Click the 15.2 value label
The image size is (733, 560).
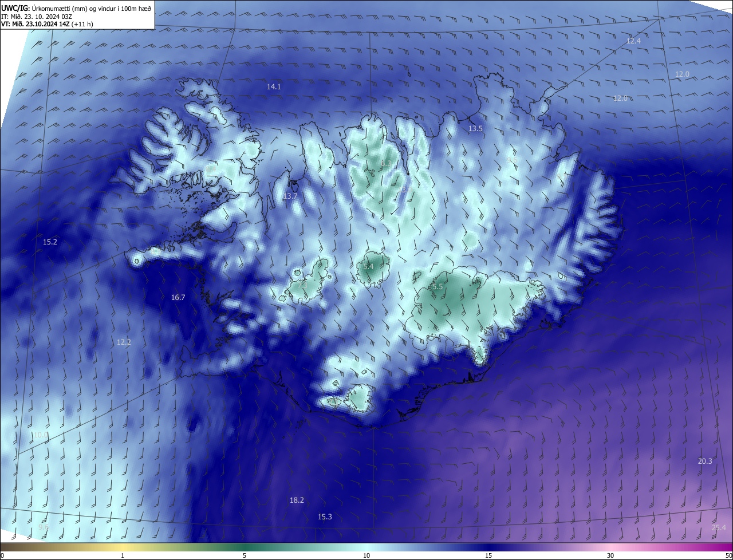(x=50, y=242)
